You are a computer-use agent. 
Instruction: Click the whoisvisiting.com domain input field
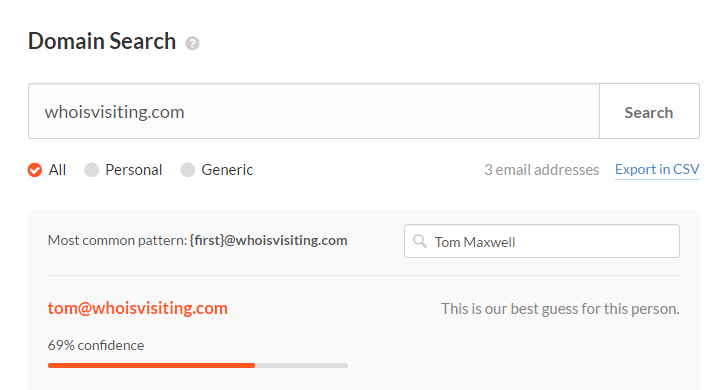click(314, 111)
